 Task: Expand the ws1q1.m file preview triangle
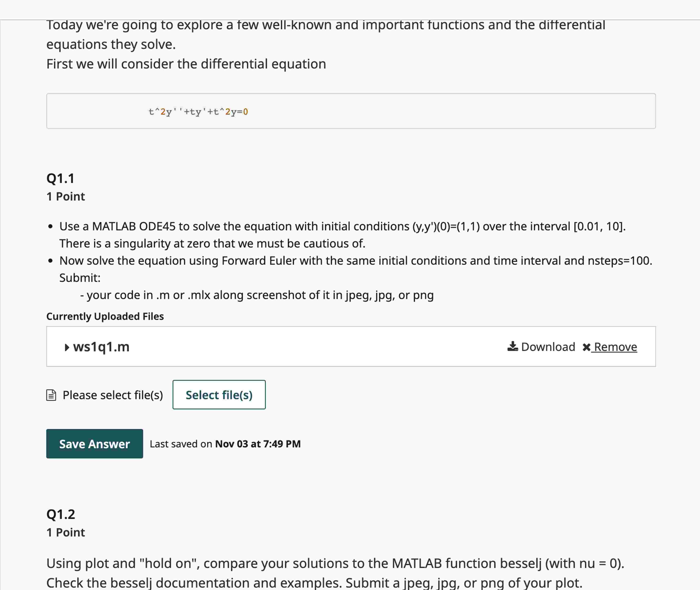tap(67, 347)
